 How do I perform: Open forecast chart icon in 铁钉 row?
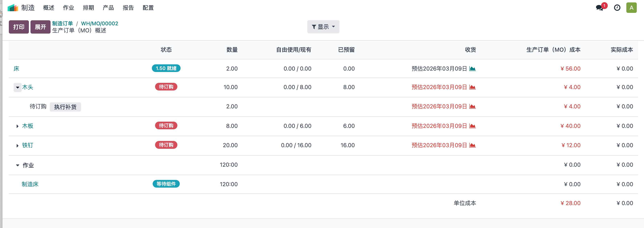(x=472, y=145)
